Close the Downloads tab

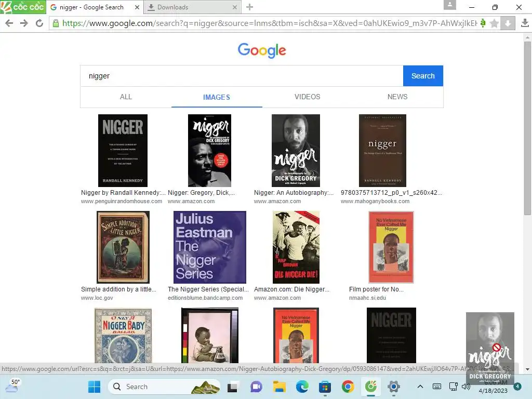234,7
